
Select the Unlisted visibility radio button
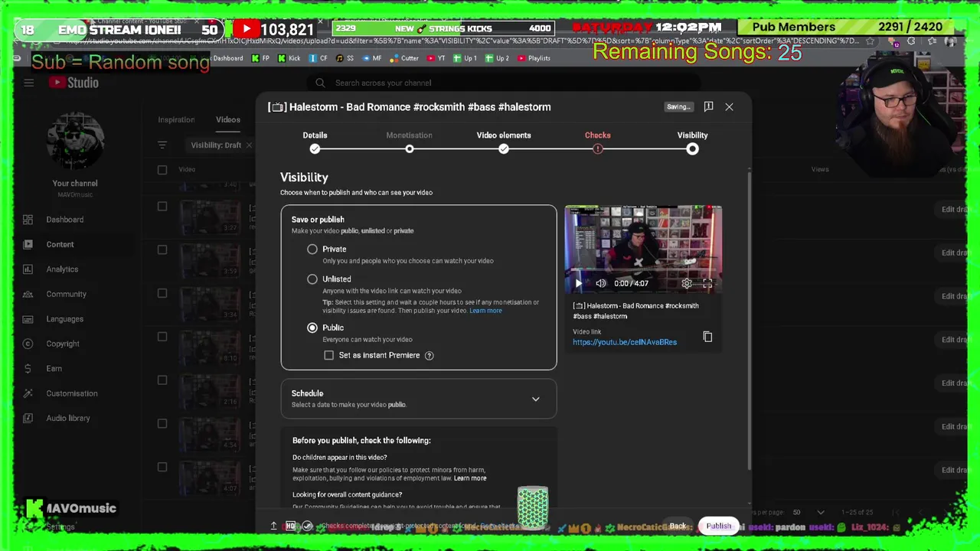312,279
